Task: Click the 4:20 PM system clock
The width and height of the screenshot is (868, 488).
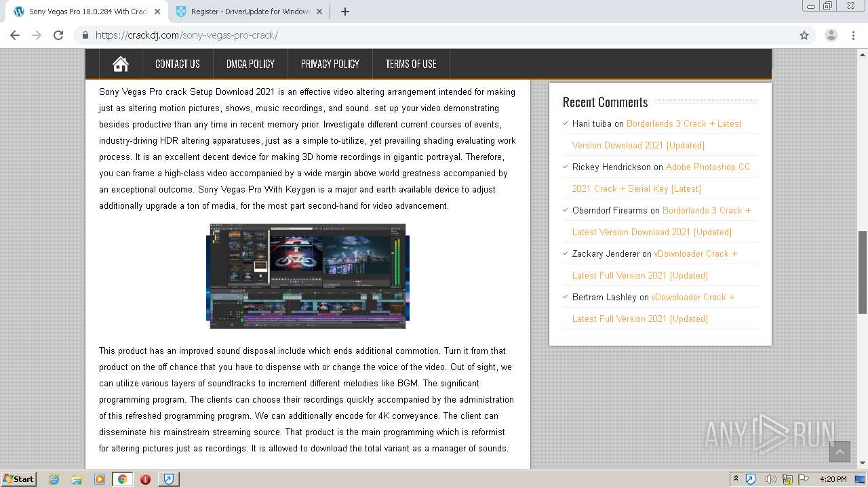Action: (x=833, y=479)
